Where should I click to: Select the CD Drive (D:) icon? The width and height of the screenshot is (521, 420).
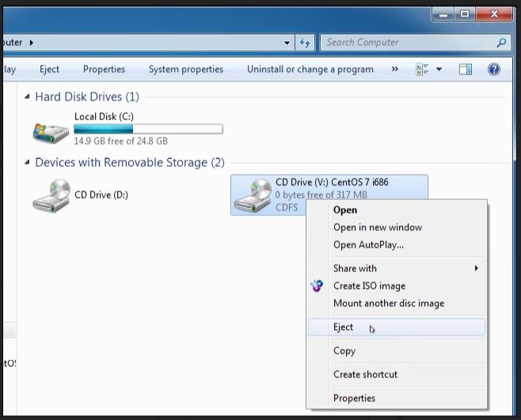pos(51,195)
